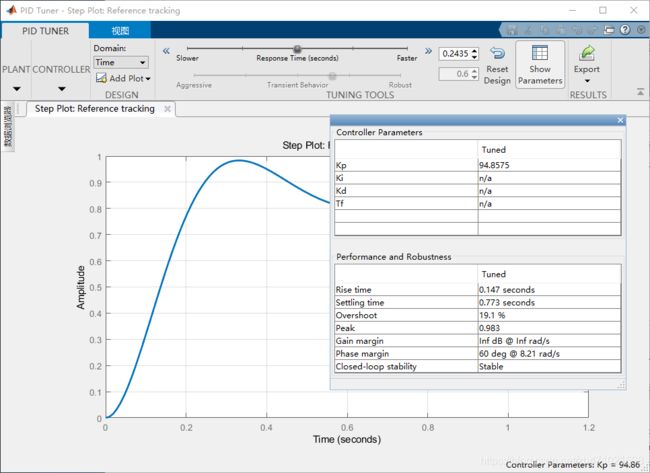
Task: Click the MATLAB logo in title bar
Action: click(11, 10)
